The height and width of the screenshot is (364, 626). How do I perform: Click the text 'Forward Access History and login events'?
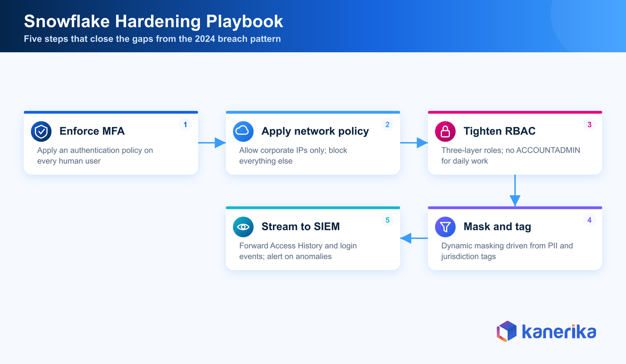pyautogui.click(x=298, y=251)
